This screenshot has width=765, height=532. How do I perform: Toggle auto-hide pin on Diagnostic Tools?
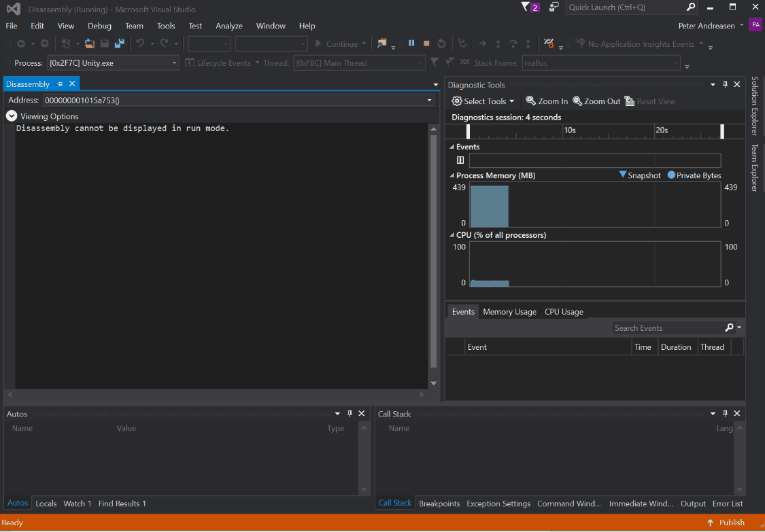[725, 84]
